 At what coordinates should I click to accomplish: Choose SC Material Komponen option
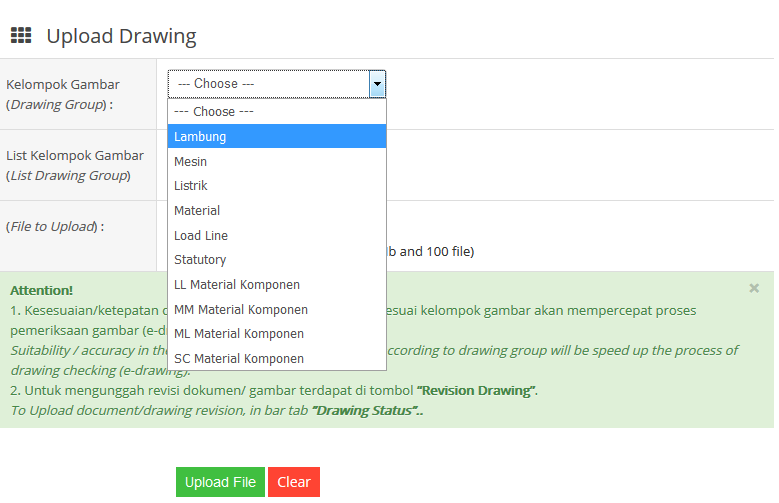(x=239, y=359)
